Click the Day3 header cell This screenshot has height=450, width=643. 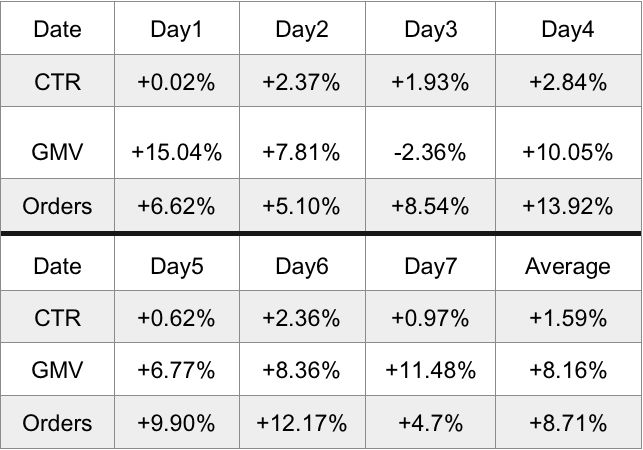click(x=431, y=29)
